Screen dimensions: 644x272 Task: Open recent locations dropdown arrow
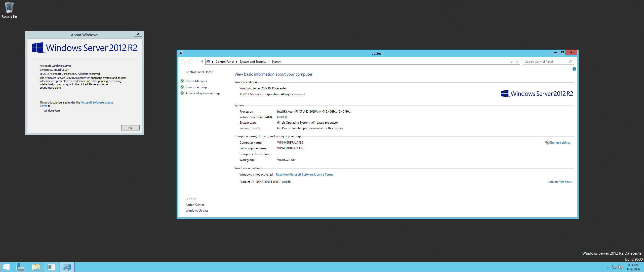coord(197,62)
